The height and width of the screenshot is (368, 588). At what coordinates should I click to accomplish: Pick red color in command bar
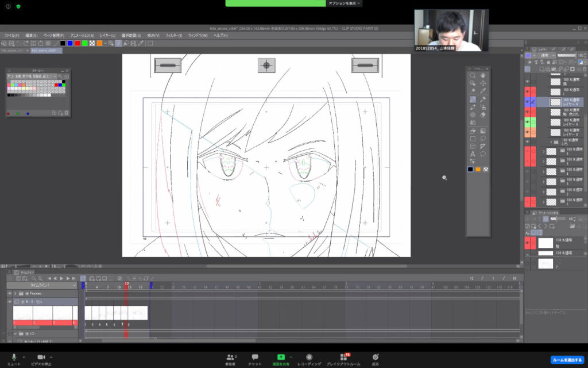(x=78, y=44)
